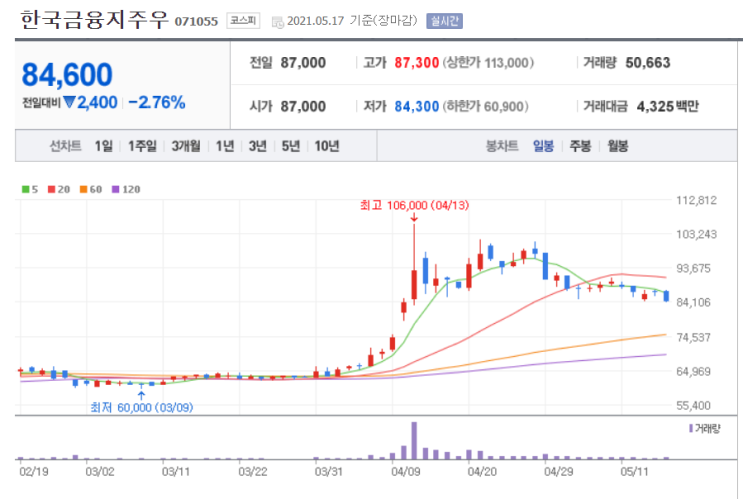Click the 봉차트 candle chart label
The width and height of the screenshot is (743, 499).
502,146
